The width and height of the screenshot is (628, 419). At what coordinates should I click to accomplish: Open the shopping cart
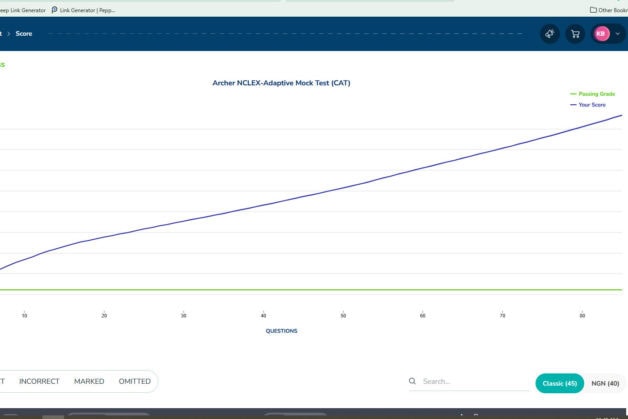click(x=575, y=33)
